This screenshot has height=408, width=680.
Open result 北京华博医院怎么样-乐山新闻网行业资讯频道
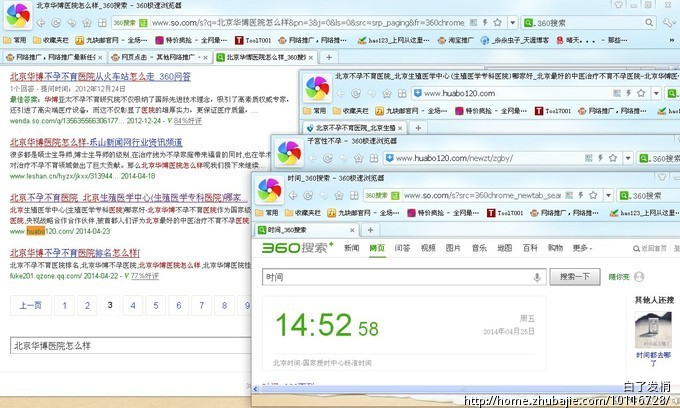coord(96,142)
